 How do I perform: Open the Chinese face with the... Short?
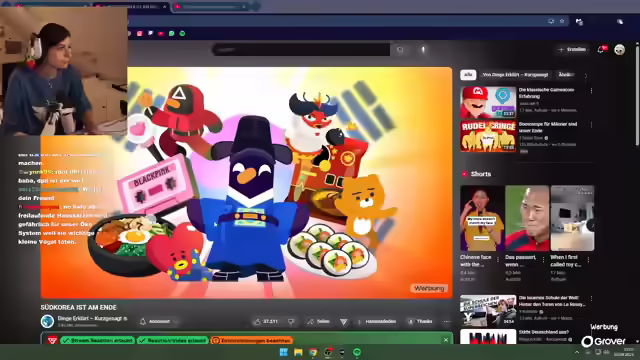(x=482, y=218)
